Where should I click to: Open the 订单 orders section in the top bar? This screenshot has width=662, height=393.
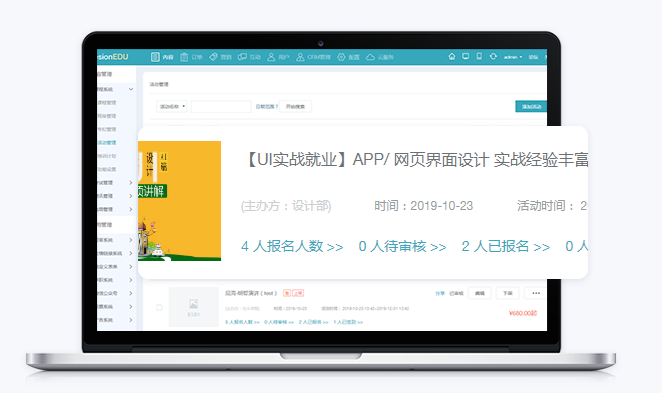tap(191, 57)
